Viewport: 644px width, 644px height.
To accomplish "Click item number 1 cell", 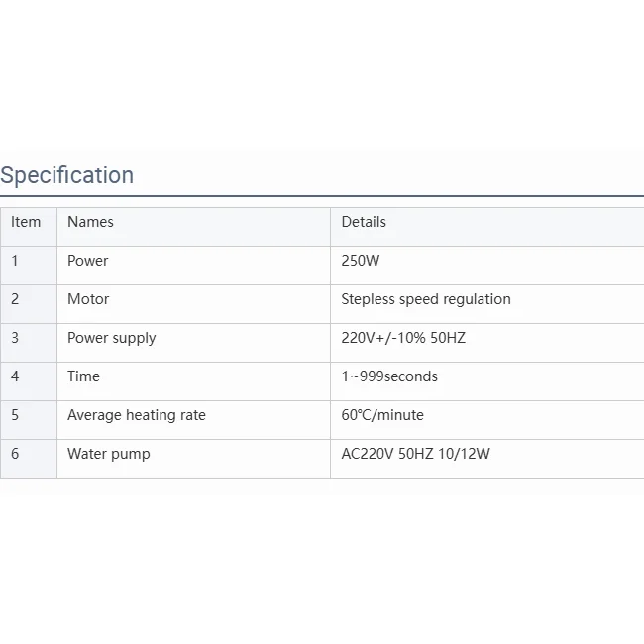I will pos(15,261).
